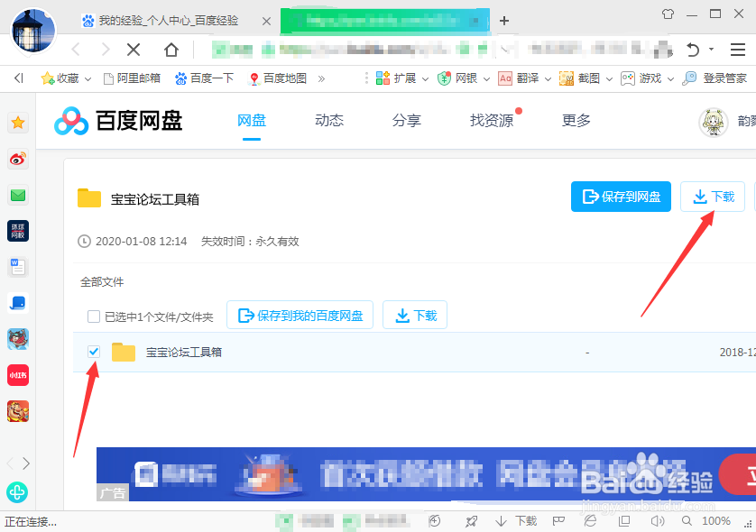Screen dimensions: 756x532
Task: Open the Weibo sidebar icon
Action: (18, 159)
